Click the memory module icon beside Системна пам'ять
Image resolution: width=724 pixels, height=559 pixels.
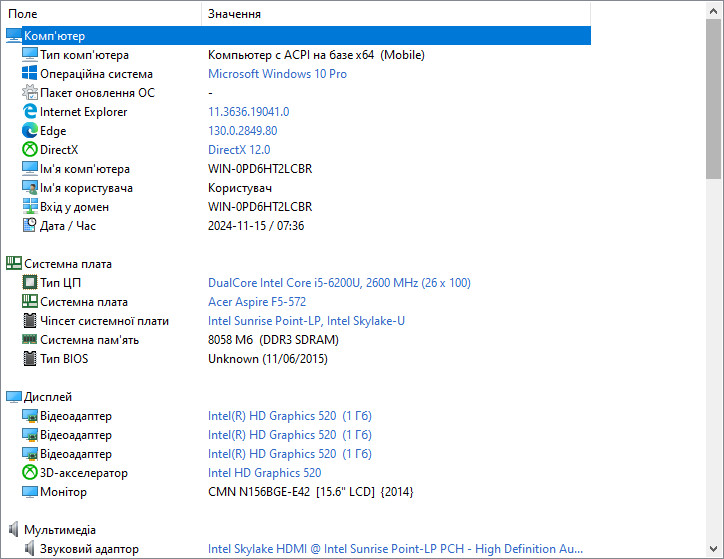[30, 339]
